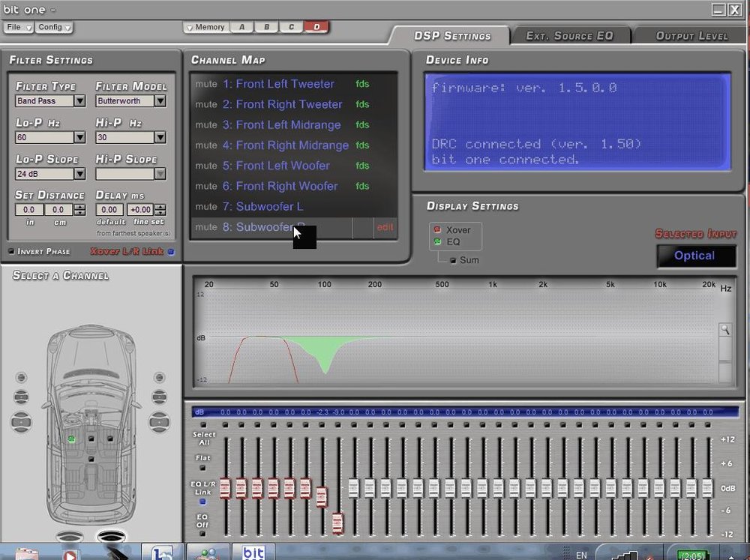This screenshot has width=750, height=560.
Task: Toggle the EQ Off checkbox
Action: [202, 533]
